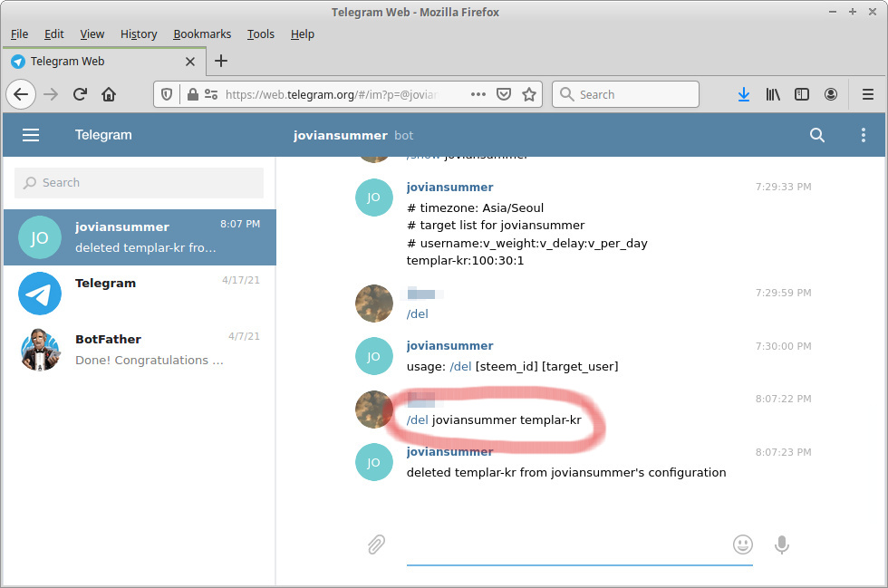
Task: Open the Tools menu
Action: pyautogui.click(x=261, y=34)
